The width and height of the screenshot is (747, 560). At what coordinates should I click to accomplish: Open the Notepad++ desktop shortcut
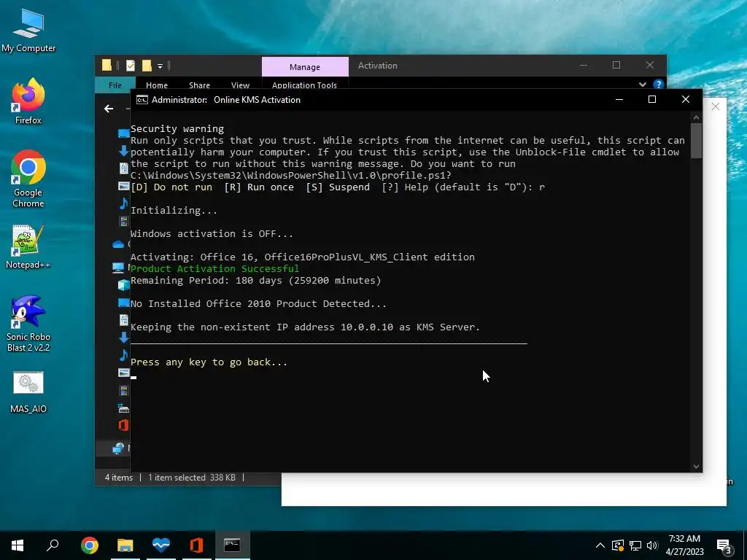pyautogui.click(x=28, y=246)
